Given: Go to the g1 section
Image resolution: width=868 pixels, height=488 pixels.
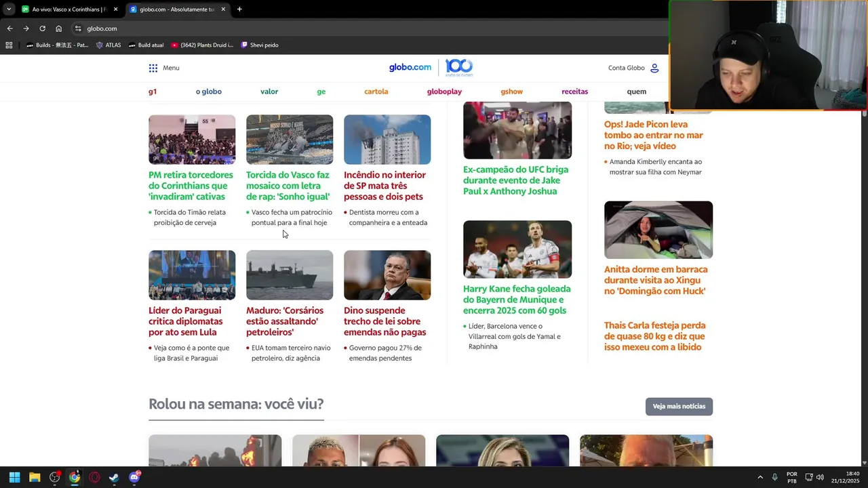Looking at the screenshot, I should pos(153,91).
